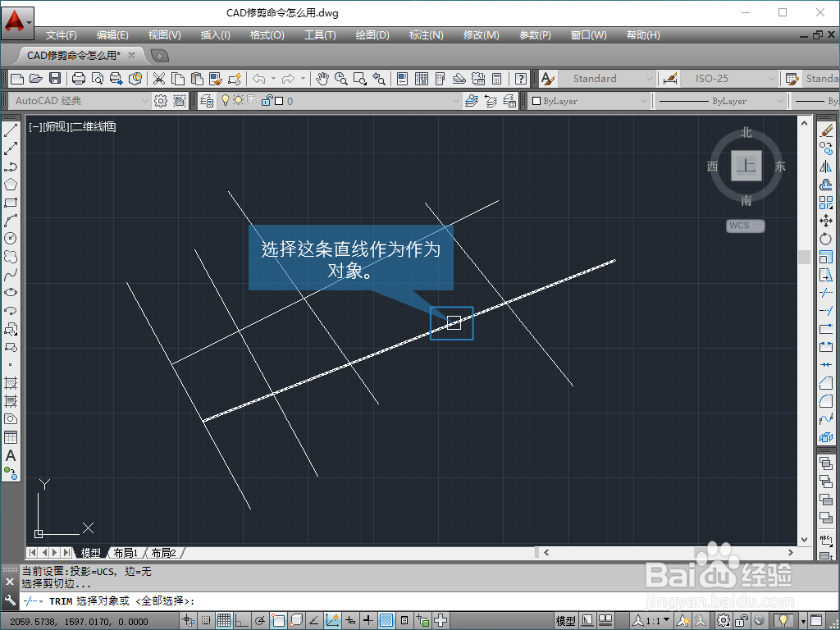840x630 pixels.
Task: Switch to the 布局2 layout tab
Action: (164, 553)
